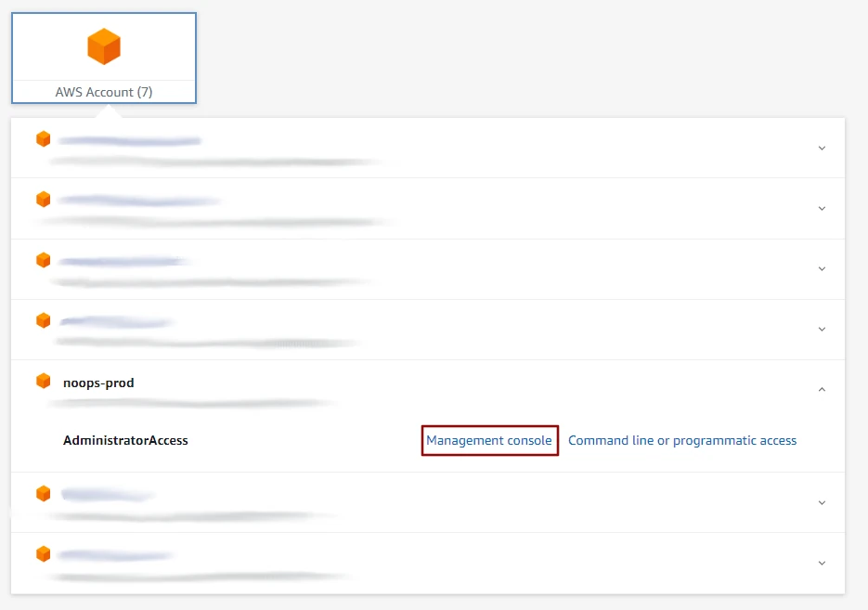
Task: Open Command line or programmatic access link
Action: 682,441
